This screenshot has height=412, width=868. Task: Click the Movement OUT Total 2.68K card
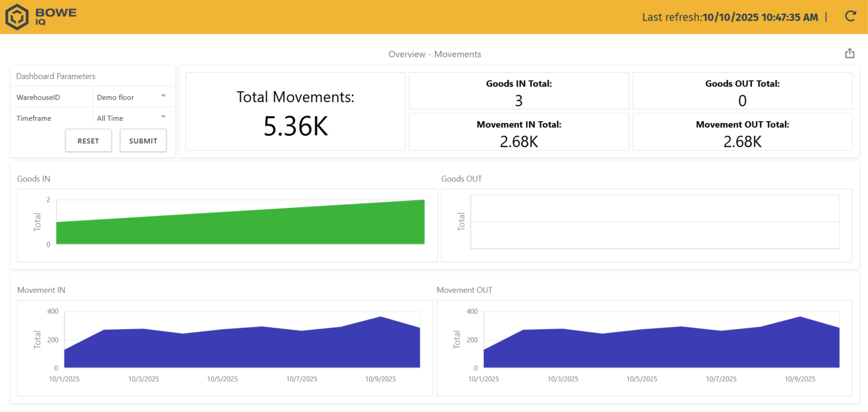pyautogui.click(x=742, y=132)
